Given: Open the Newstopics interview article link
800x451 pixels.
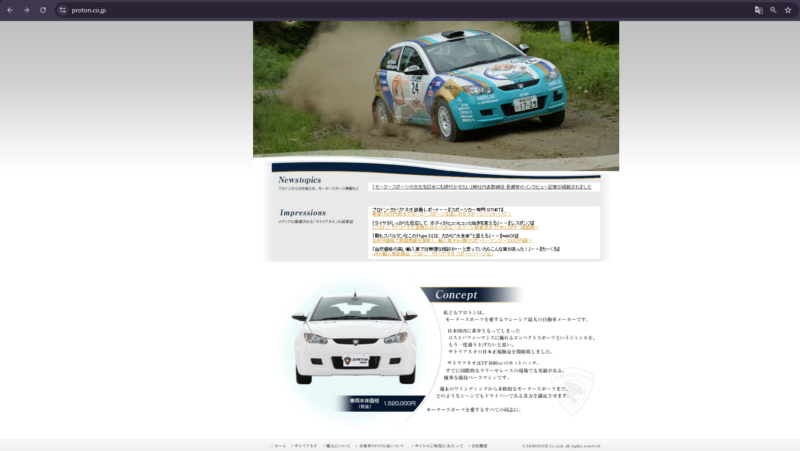Looking at the screenshot, I should tap(481, 186).
